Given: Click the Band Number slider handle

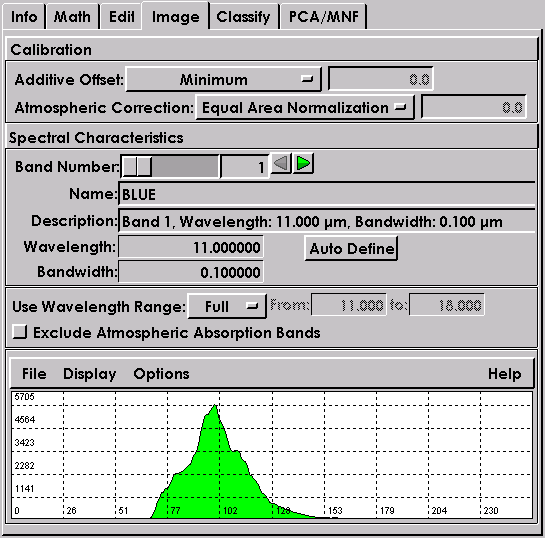Looking at the screenshot, I should tap(137, 166).
